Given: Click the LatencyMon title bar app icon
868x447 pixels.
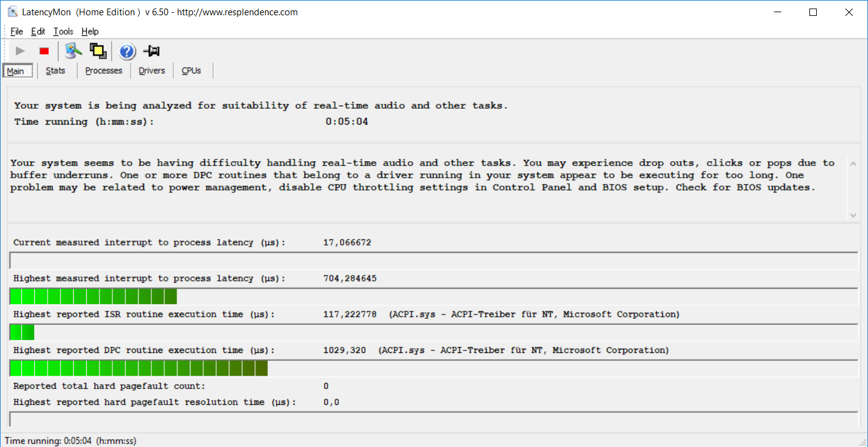Looking at the screenshot, I should coord(12,12).
